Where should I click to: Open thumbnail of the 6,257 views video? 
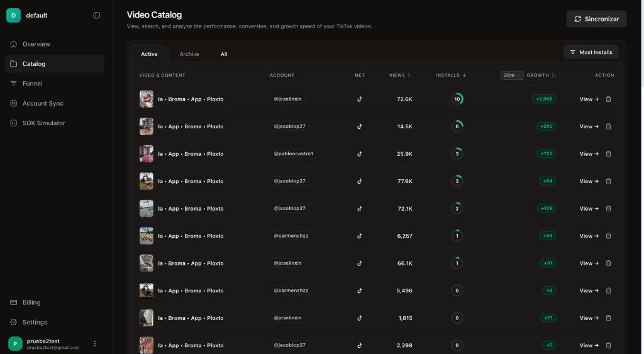(x=146, y=236)
